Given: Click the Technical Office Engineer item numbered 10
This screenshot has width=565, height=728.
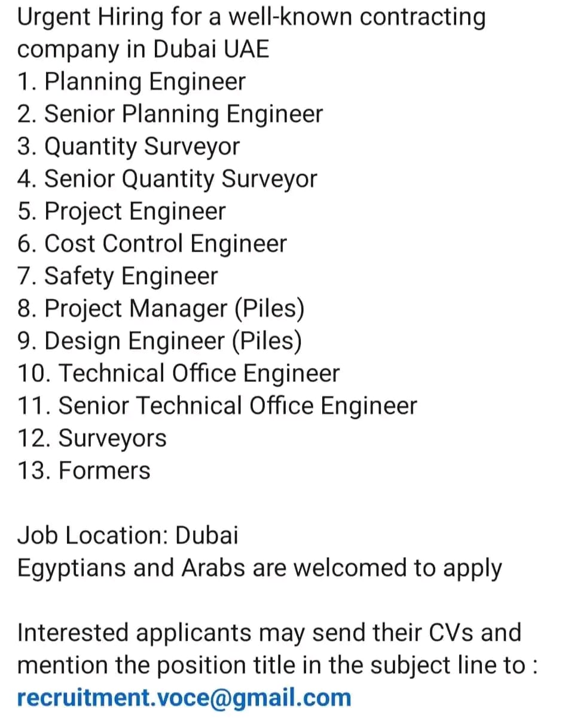Looking at the screenshot, I should [x=178, y=373].
